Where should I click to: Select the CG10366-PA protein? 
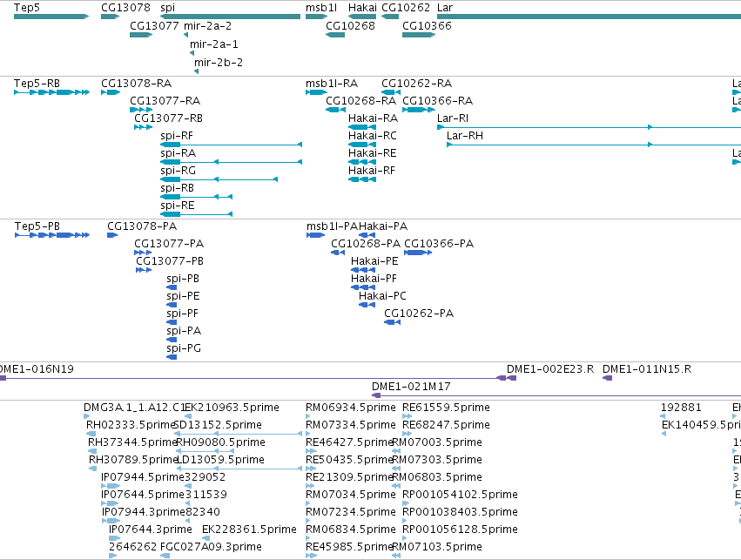tap(418, 253)
